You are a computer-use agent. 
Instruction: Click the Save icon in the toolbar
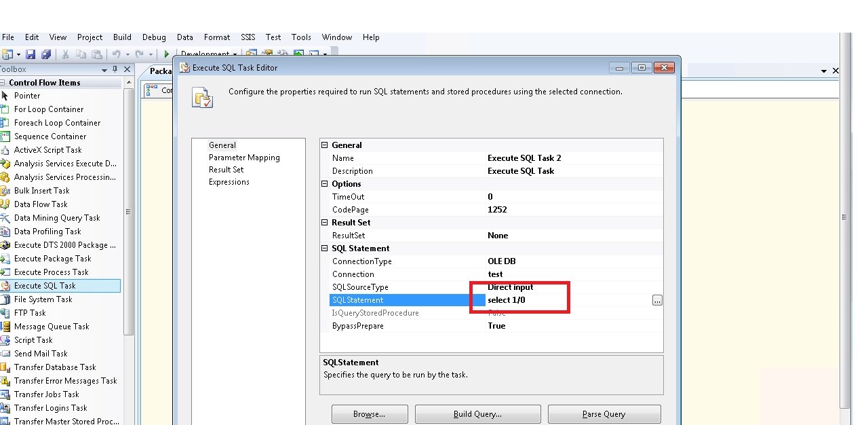click(x=31, y=54)
